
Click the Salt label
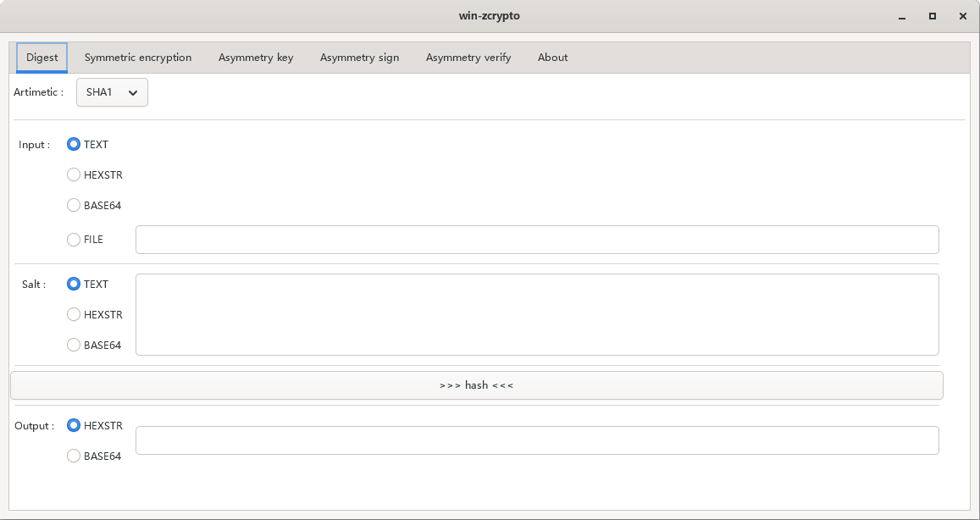click(34, 285)
